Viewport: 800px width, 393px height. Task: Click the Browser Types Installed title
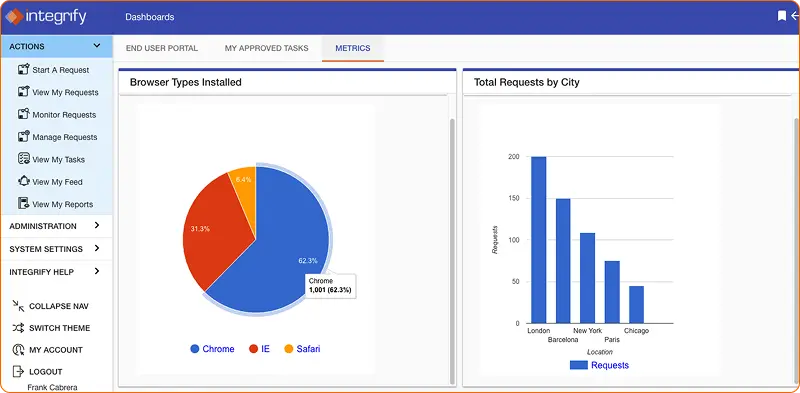[186, 82]
